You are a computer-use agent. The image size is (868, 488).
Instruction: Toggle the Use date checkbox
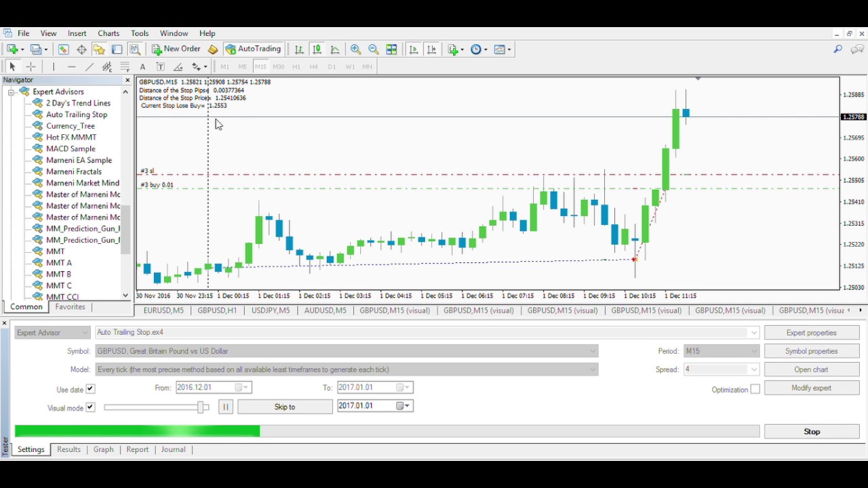(x=90, y=389)
